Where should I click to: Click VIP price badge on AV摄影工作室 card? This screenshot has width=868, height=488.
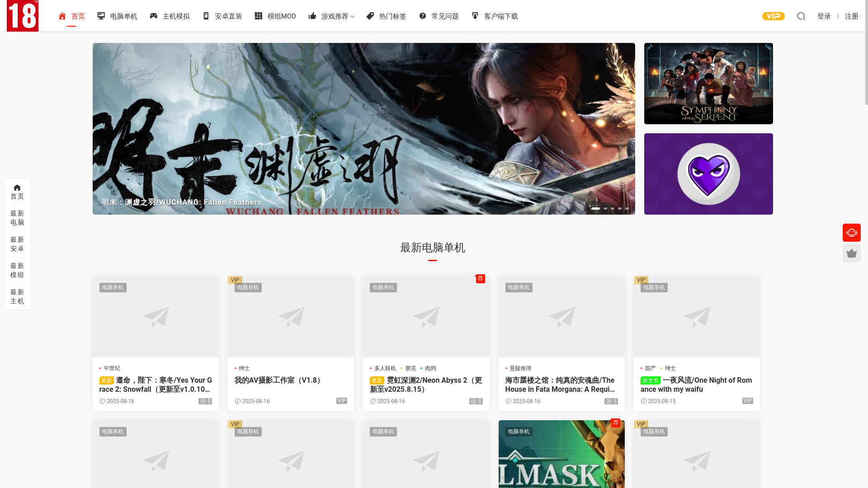click(x=342, y=401)
